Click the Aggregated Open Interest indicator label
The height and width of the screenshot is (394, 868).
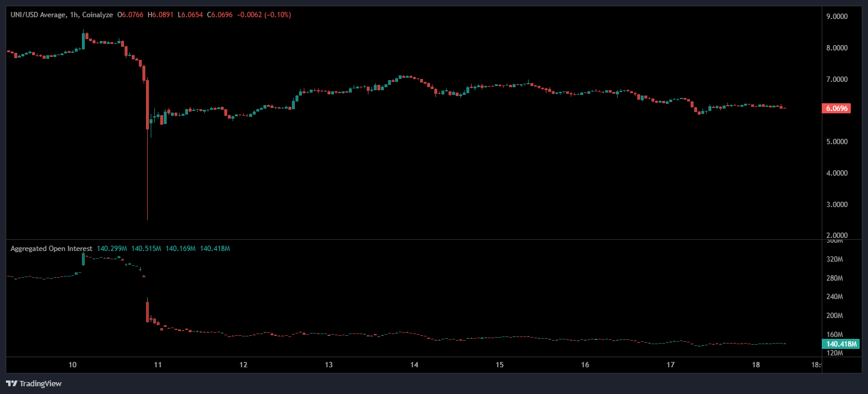(51, 248)
